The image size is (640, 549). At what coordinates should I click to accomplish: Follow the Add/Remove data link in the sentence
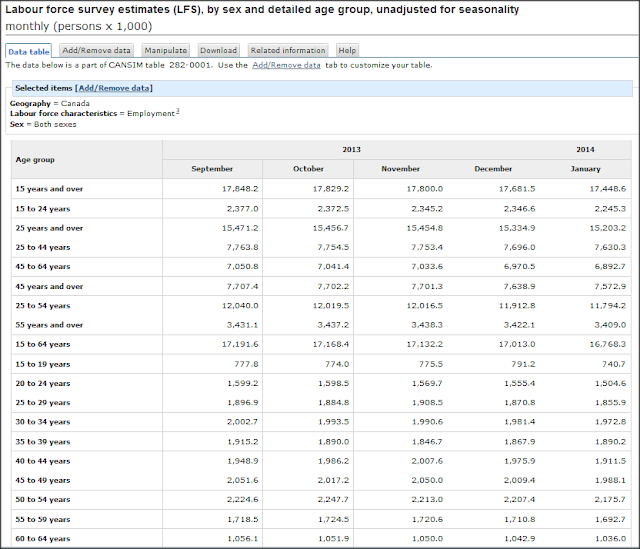(x=286, y=65)
